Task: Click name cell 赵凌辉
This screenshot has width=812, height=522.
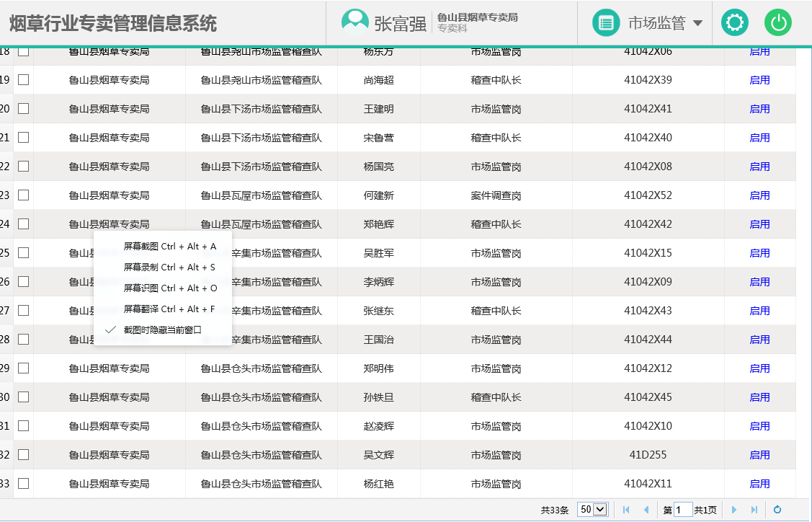Action: [378, 426]
